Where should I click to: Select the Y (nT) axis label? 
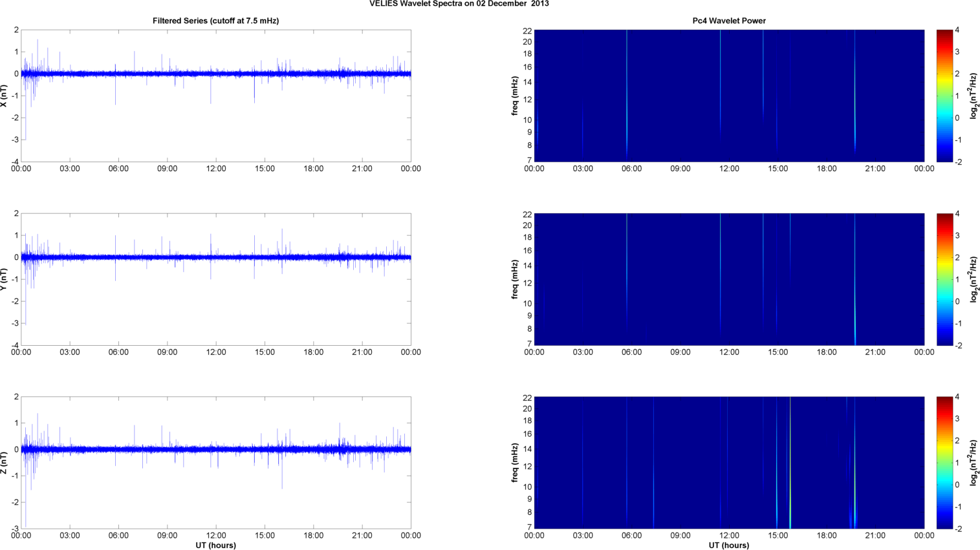(5, 279)
